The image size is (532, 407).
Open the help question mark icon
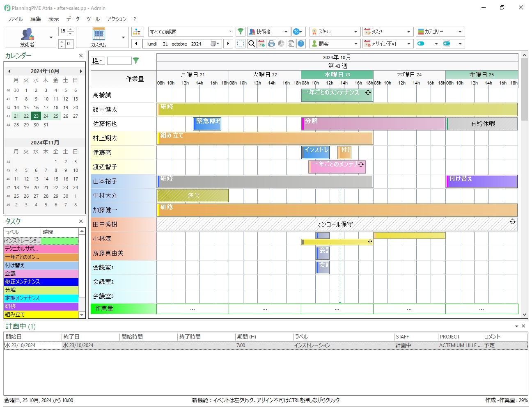301,43
